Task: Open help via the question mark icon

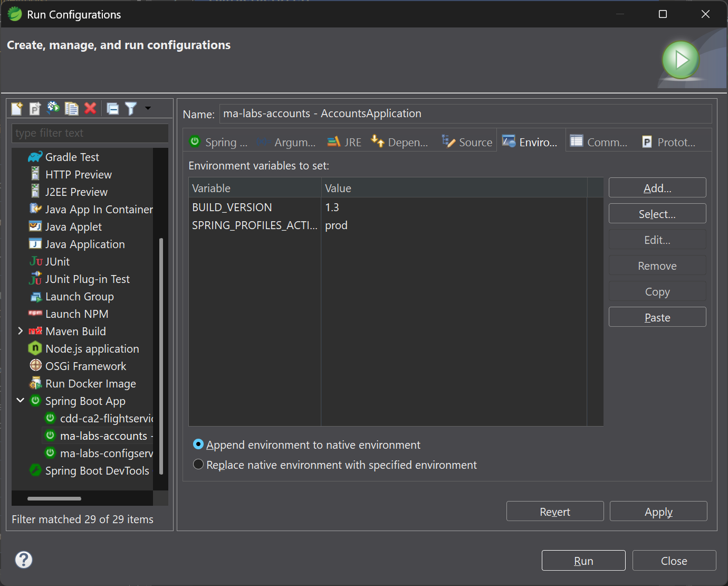Action: [24, 560]
